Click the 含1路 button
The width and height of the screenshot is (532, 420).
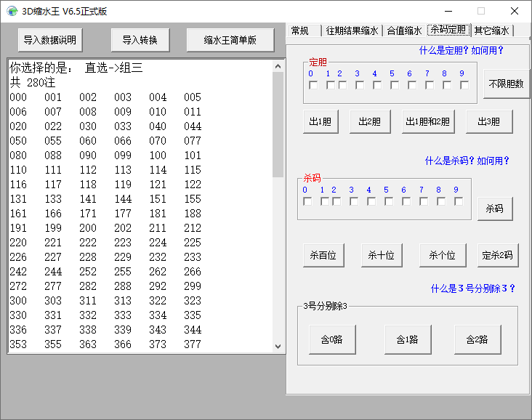coord(408,339)
